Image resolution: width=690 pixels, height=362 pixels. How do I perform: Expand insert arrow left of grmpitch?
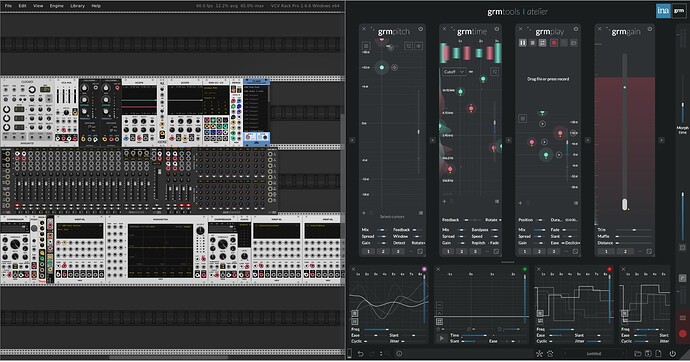(x=352, y=140)
